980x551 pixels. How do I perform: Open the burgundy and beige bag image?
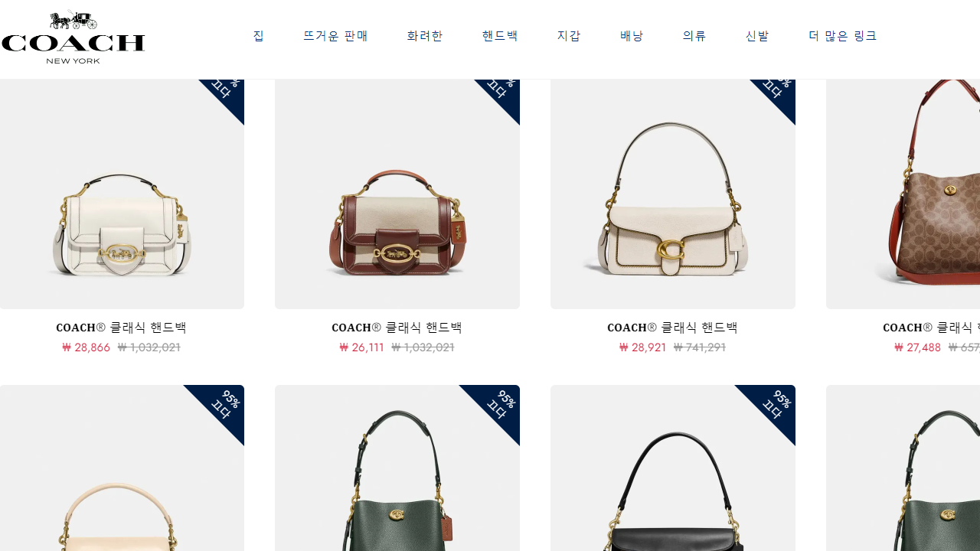(397, 194)
